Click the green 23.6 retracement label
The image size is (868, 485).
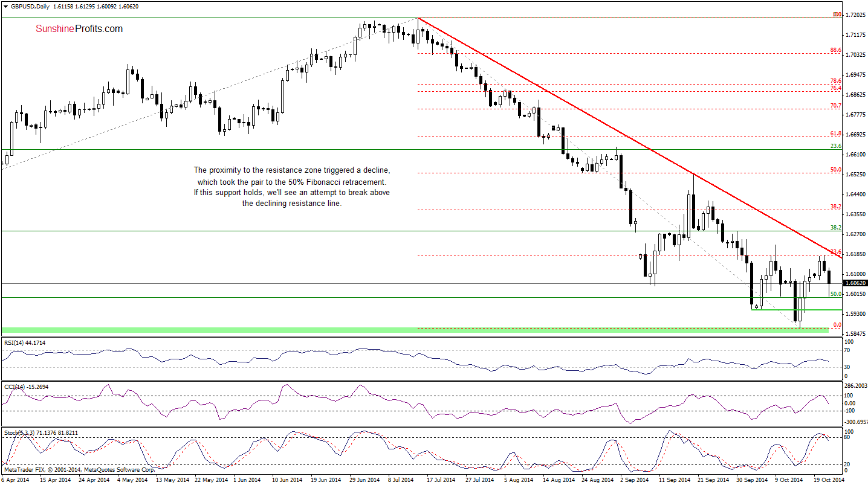(x=836, y=146)
